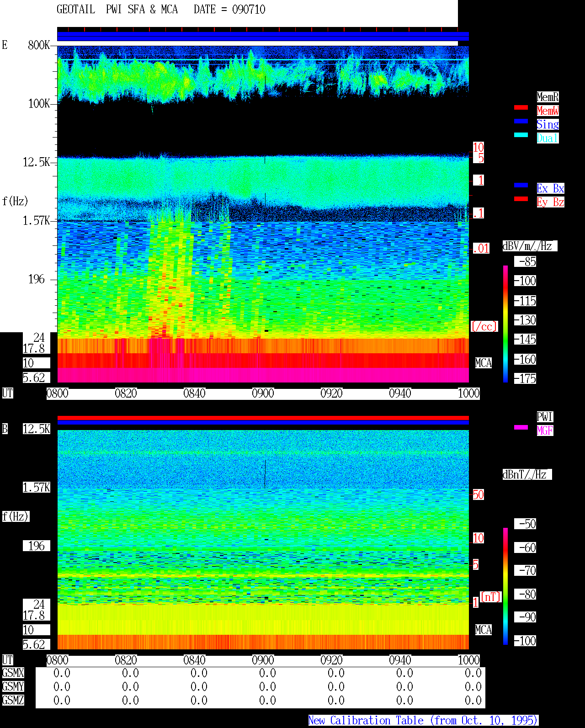
Task: Click the GEOTAIL PWI SFA & MCA title
Action: point(117,10)
